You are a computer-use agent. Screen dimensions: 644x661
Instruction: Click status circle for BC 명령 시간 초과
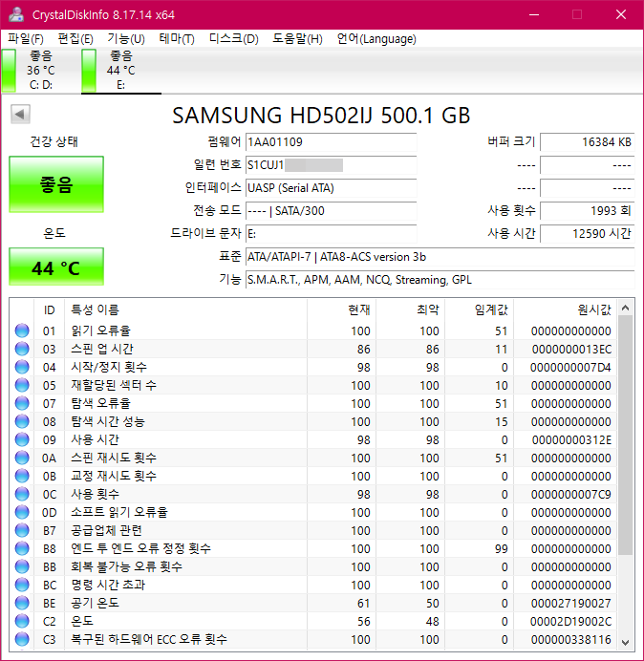[22, 585]
